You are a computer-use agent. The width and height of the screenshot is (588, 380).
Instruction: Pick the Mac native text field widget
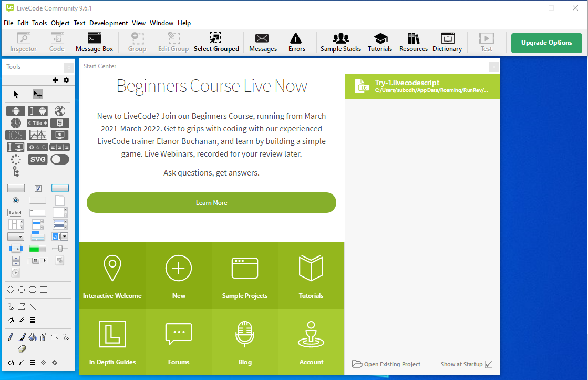(16, 147)
